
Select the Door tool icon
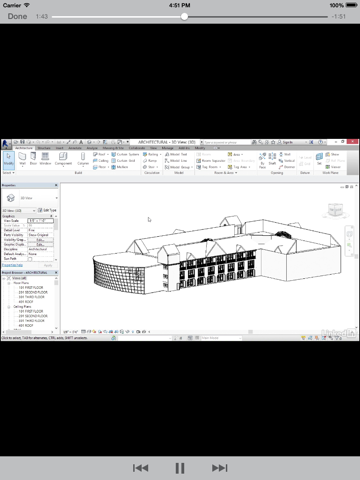pyautogui.click(x=33, y=159)
